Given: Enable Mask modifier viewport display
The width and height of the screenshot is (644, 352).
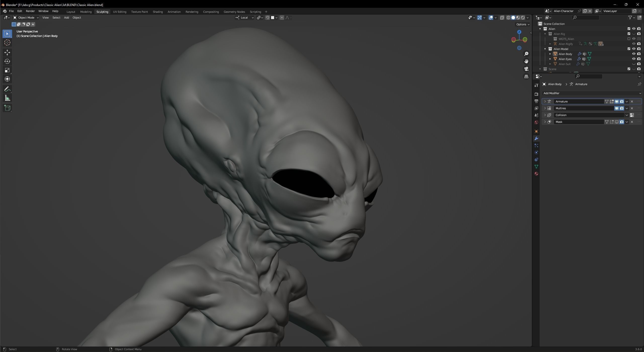Looking at the screenshot, I should click(617, 122).
